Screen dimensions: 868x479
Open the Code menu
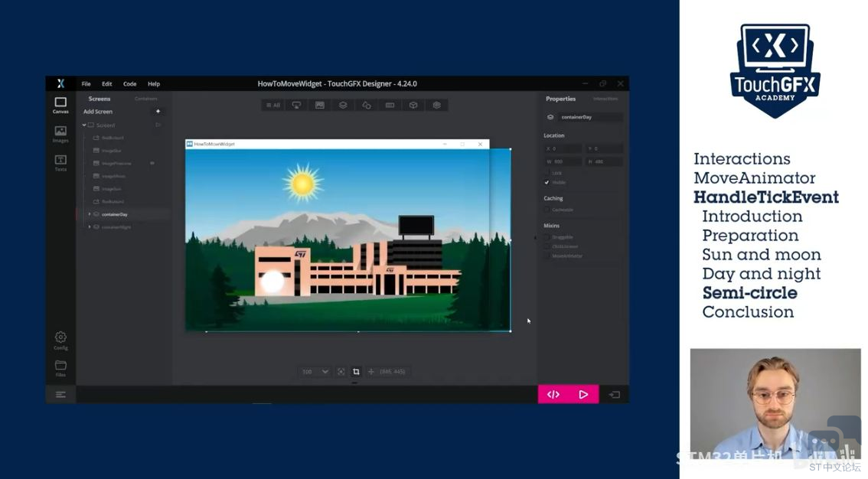pos(130,83)
